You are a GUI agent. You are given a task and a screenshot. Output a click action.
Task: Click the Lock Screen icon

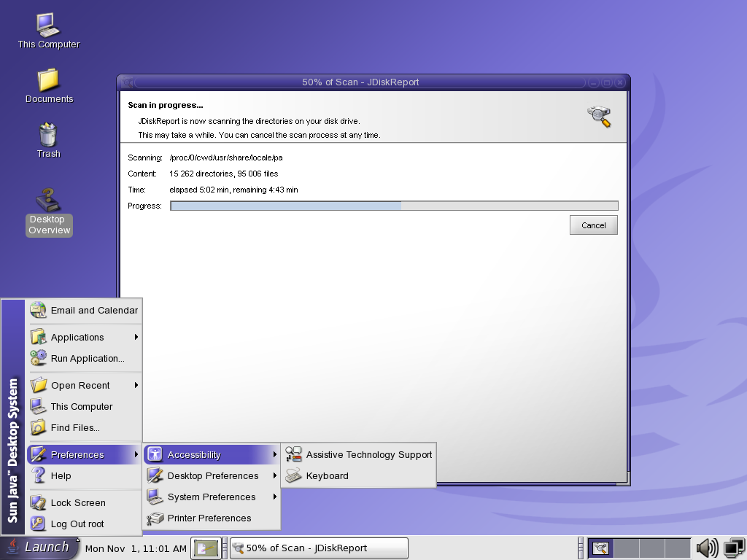pyautogui.click(x=38, y=502)
